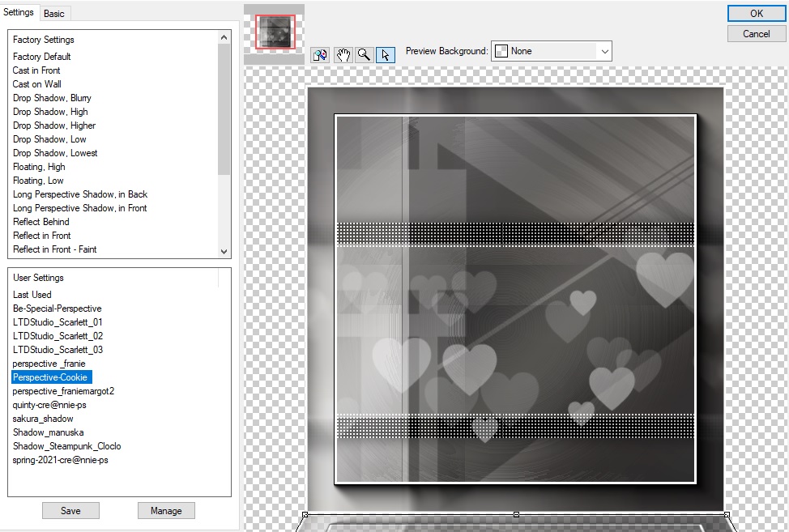Image resolution: width=789 pixels, height=532 pixels.
Task: Select the LTDStudio_Scarlett_01 user setting
Action: 58,321
